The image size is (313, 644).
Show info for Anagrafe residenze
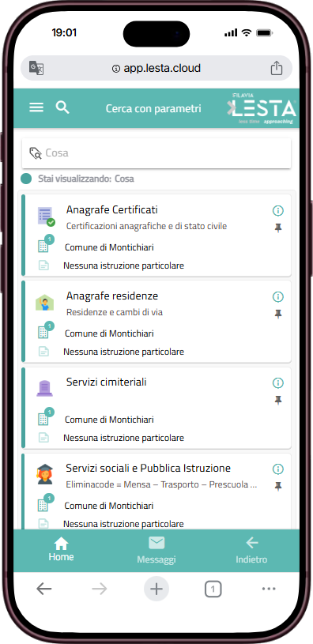278,296
